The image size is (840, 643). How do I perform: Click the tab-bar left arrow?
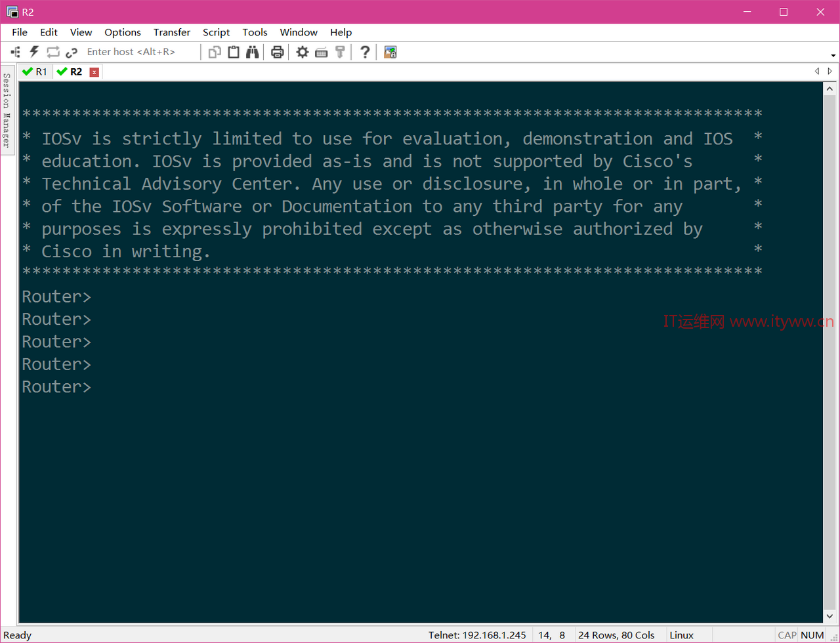pos(817,71)
